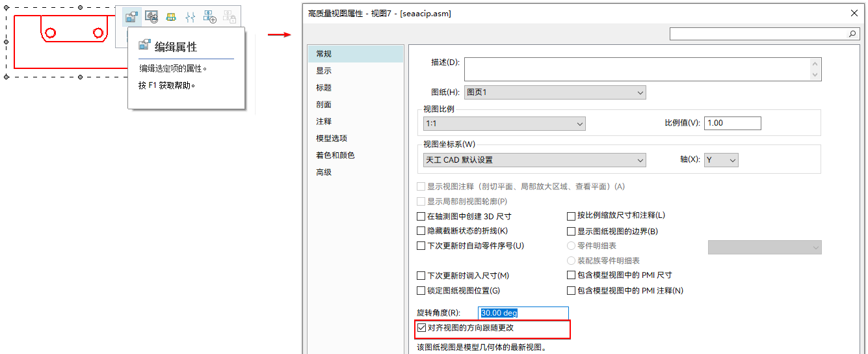Close the view properties dialog
868x354 pixels.
854,13
